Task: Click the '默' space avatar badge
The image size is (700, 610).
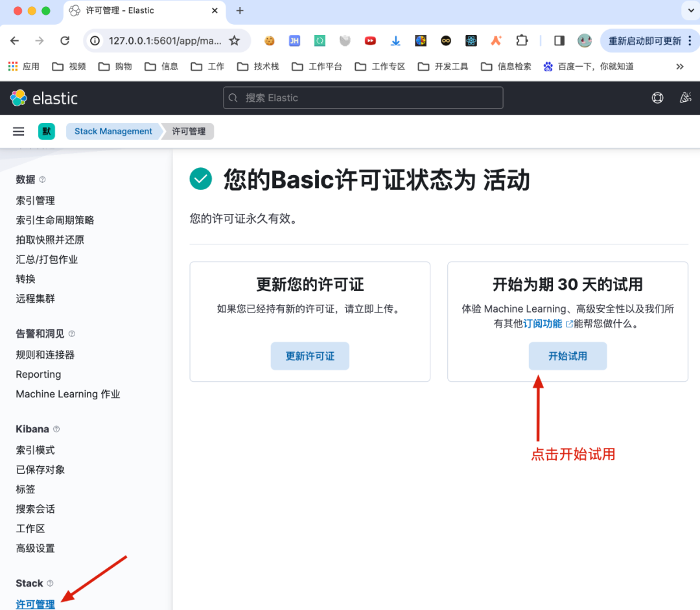Action: (46, 131)
